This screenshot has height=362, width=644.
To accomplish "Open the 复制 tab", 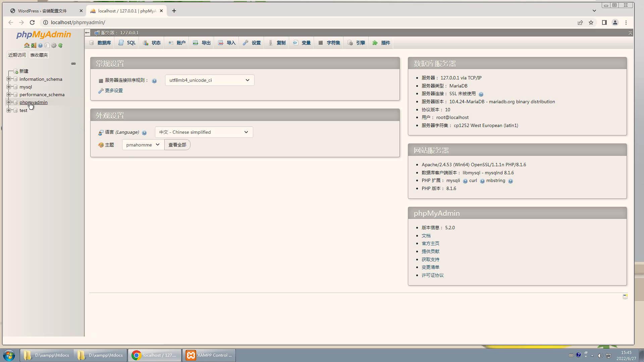I will coord(277,43).
